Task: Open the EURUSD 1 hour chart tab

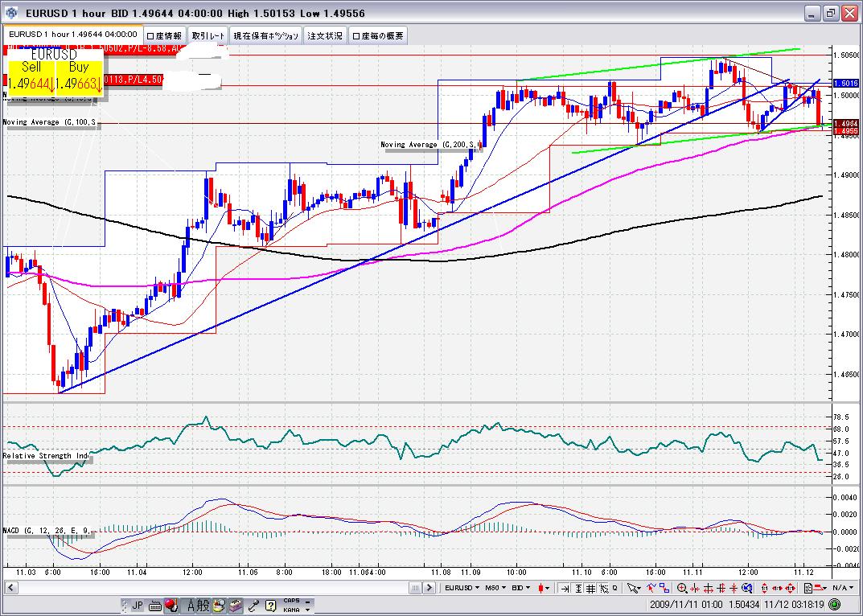Action: (72, 34)
